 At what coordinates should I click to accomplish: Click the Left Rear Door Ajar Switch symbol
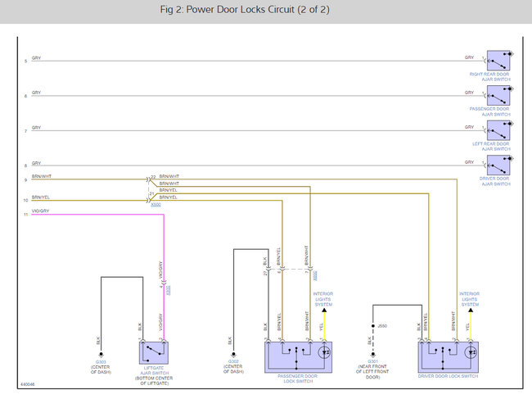click(498, 130)
